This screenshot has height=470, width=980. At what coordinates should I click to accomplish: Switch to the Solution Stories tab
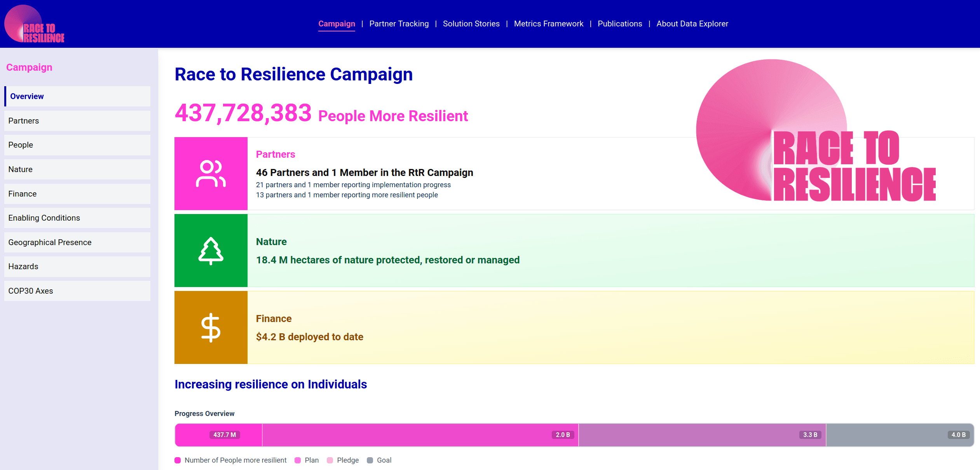[x=471, y=24]
